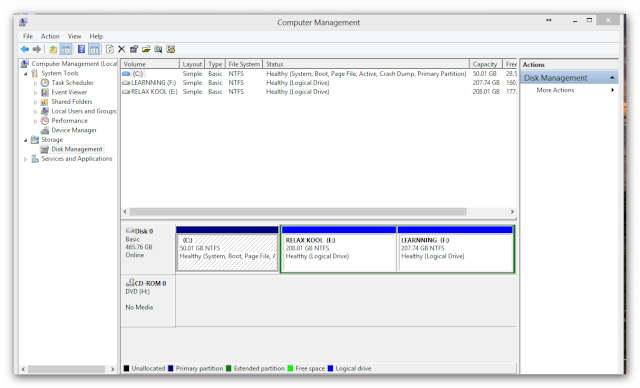Open the Help menu
640x388 pixels.
point(96,36)
